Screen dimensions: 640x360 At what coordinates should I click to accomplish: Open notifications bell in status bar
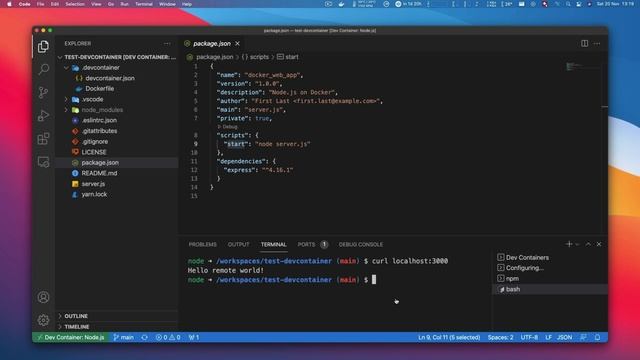597,337
